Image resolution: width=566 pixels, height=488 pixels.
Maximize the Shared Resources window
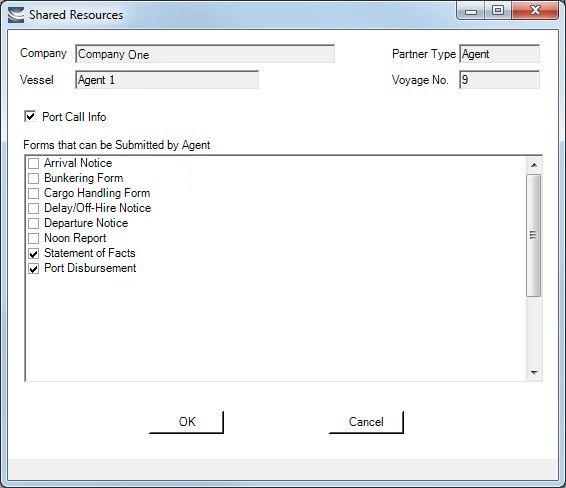[x=498, y=10]
